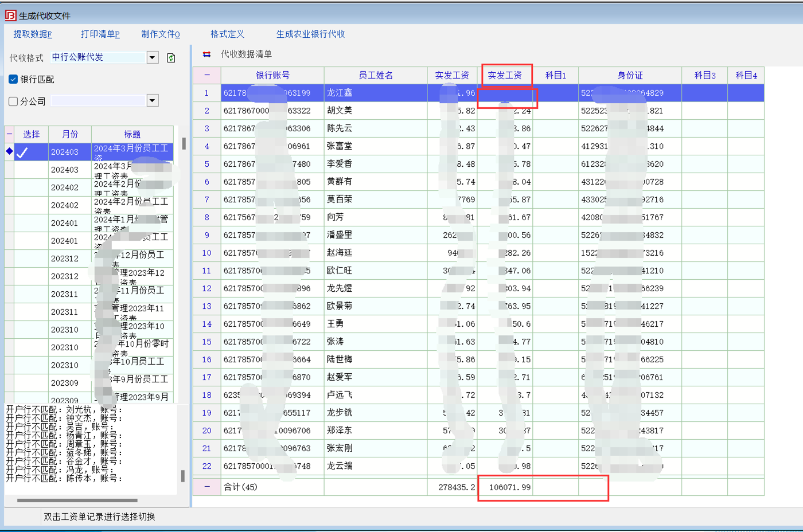
Task: Expand the 分公司 dropdown list
Action: [153, 101]
